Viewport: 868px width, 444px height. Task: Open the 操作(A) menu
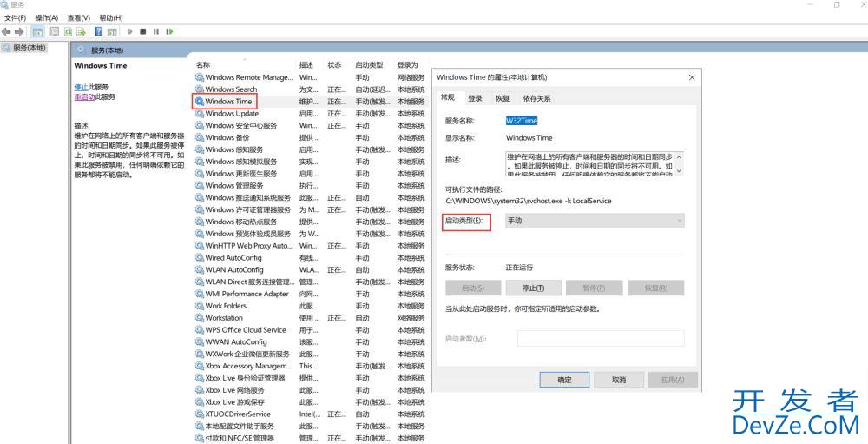[47, 18]
